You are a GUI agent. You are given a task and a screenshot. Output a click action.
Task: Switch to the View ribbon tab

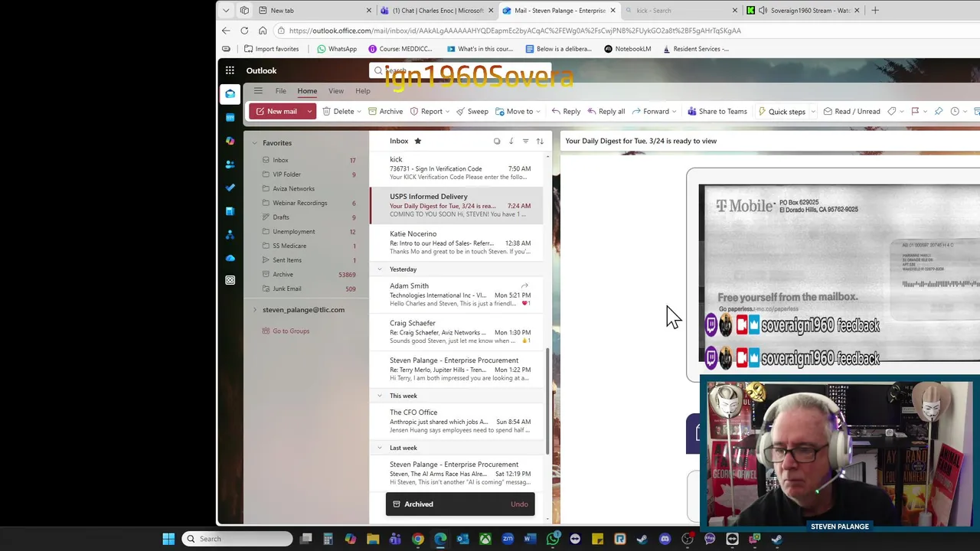pyautogui.click(x=336, y=91)
